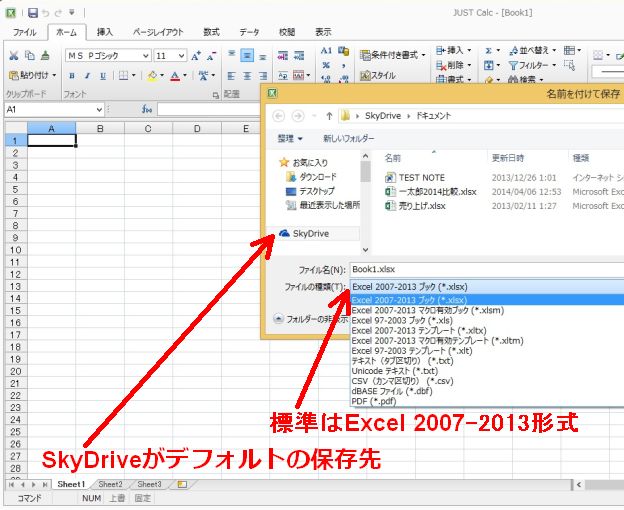
Task: Click the file name field Book1.xlsx
Action: [x=487, y=269]
